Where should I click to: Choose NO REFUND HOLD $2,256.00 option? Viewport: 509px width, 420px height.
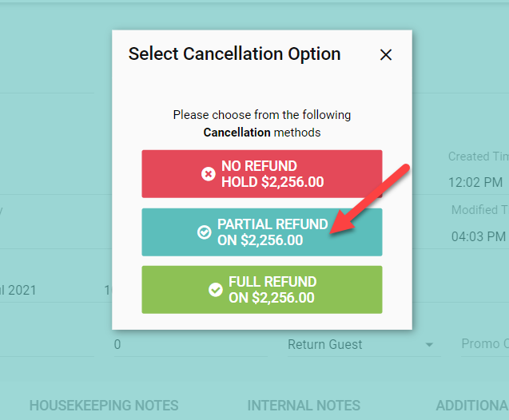[x=262, y=174]
